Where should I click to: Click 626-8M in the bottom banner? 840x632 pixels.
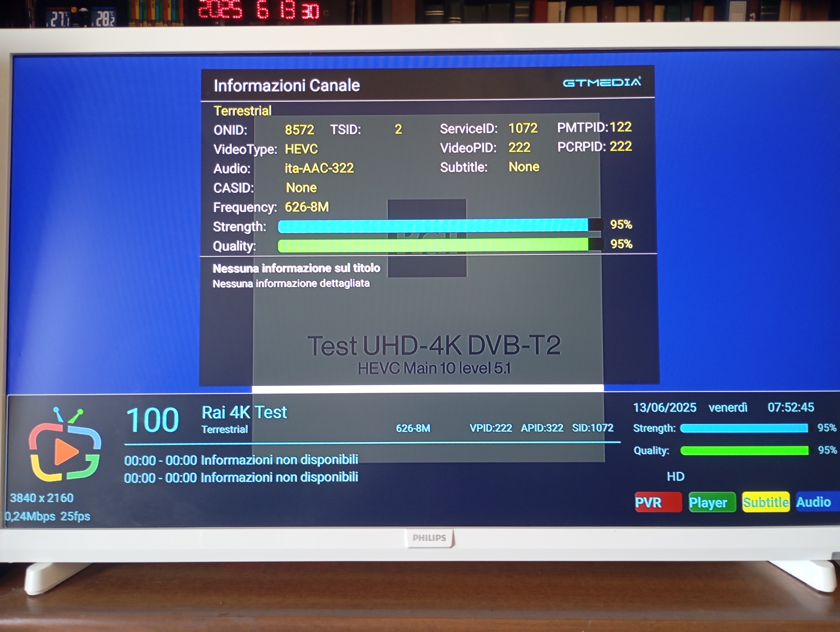click(x=413, y=428)
